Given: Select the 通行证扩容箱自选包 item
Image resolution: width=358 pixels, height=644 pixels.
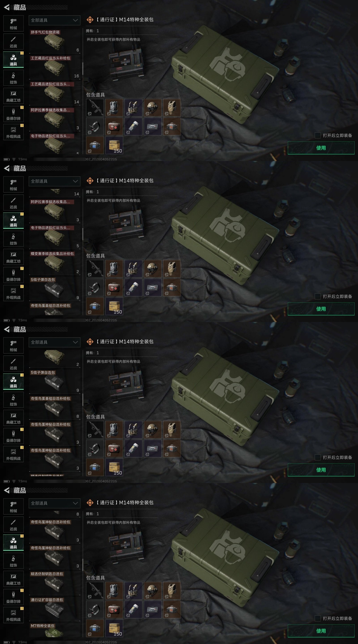Looking at the screenshot, I should tap(55, 609).
